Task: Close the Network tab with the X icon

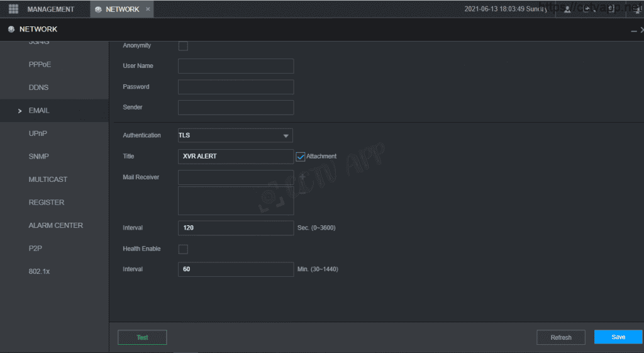Action: (x=148, y=9)
